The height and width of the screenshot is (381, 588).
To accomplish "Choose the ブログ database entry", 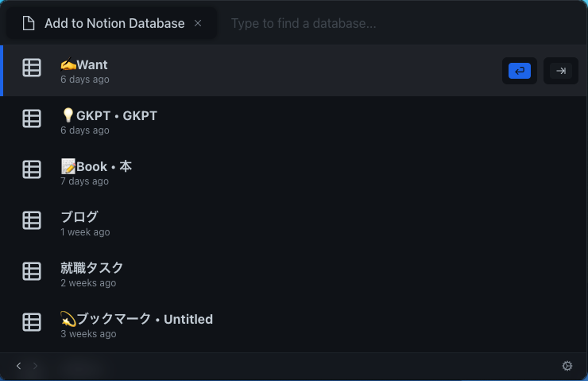I will 294,224.
